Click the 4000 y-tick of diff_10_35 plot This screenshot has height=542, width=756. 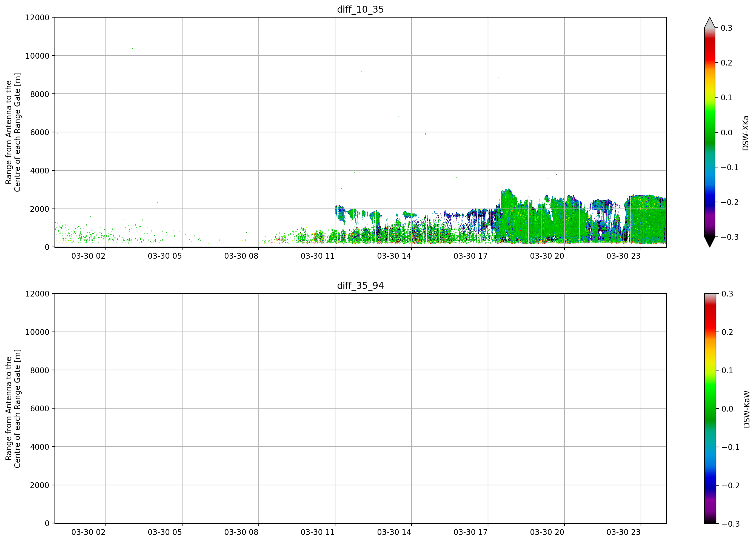click(x=40, y=171)
